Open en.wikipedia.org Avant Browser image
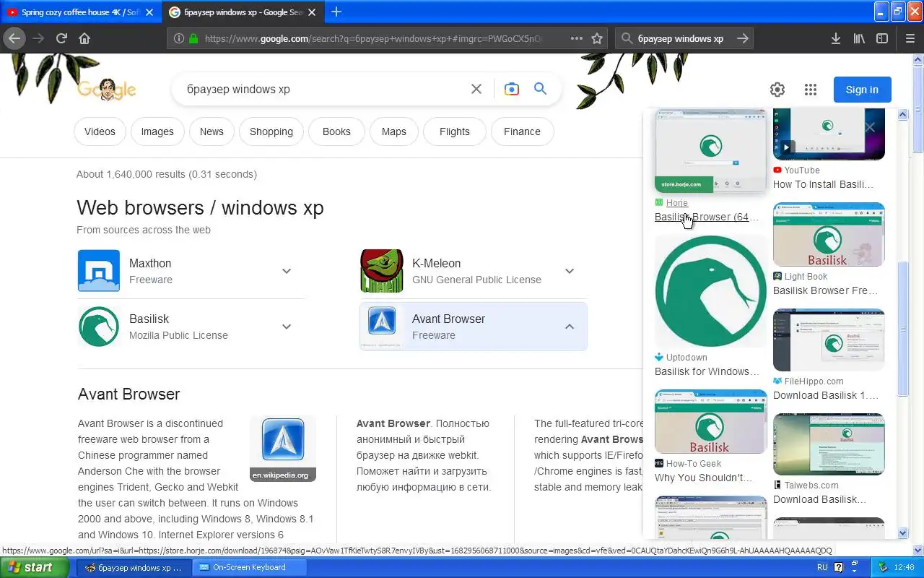 [x=283, y=448]
